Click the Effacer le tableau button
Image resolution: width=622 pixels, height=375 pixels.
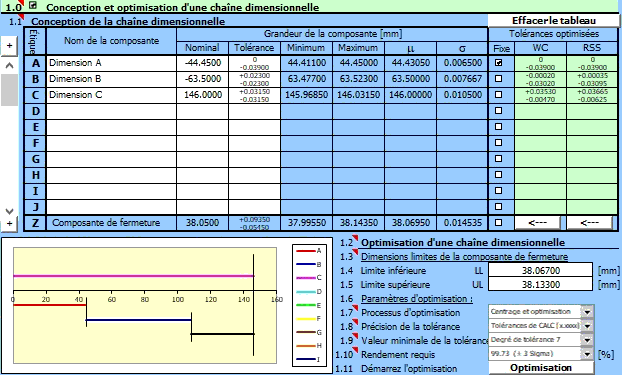click(x=554, y=20)
